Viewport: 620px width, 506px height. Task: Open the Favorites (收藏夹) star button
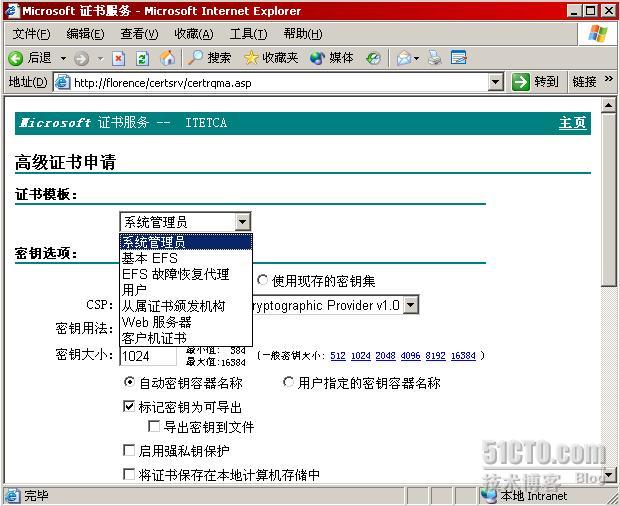click(271, 58)
